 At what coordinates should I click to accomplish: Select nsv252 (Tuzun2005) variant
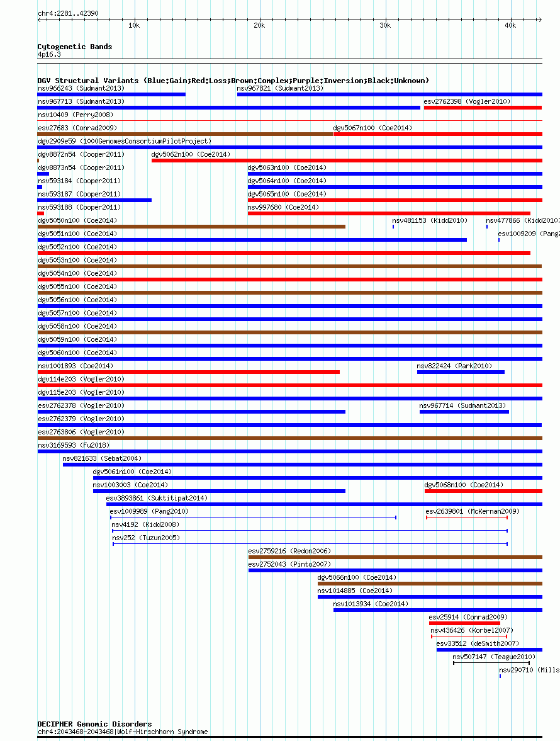(310, 545)
